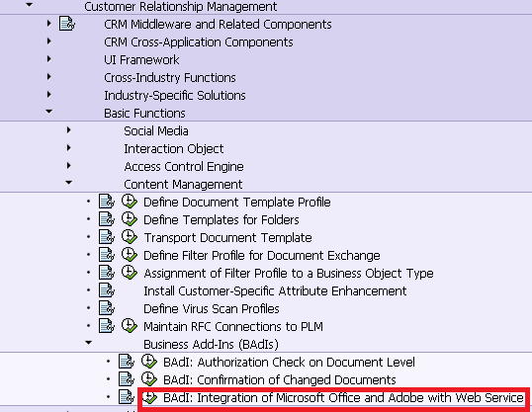This screenshot has width=532, height=412.
Task: Open documentation icon for CRM Middleware
Action: pyautogui.click(x=67, y=24)
